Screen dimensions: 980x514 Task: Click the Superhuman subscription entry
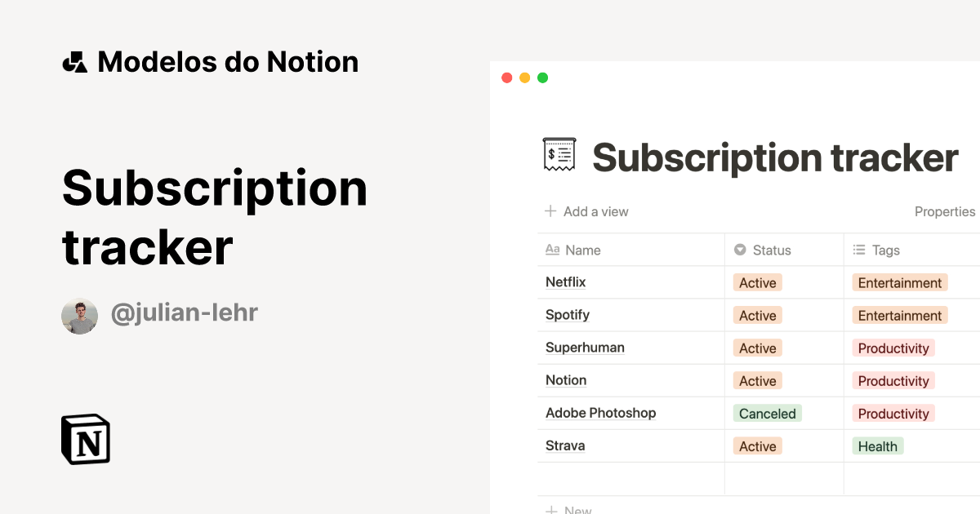click(x=585, y=348)
